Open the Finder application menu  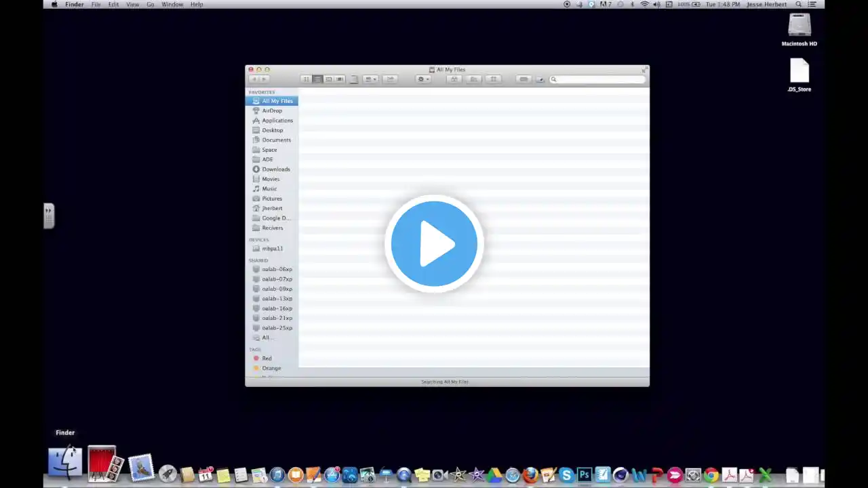(75, 5)
